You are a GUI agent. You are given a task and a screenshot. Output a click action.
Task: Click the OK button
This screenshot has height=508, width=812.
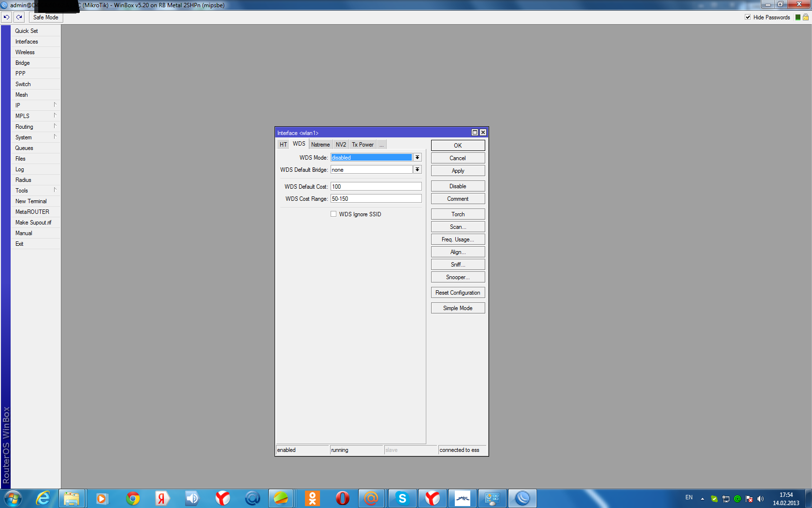pyautogui.click(x=458, y=145)
